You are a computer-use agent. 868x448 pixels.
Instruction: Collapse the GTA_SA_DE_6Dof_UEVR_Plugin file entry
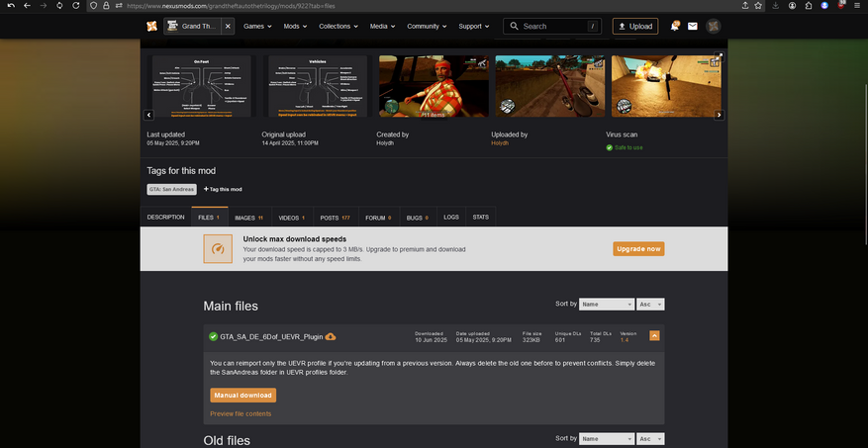(654, 335)
